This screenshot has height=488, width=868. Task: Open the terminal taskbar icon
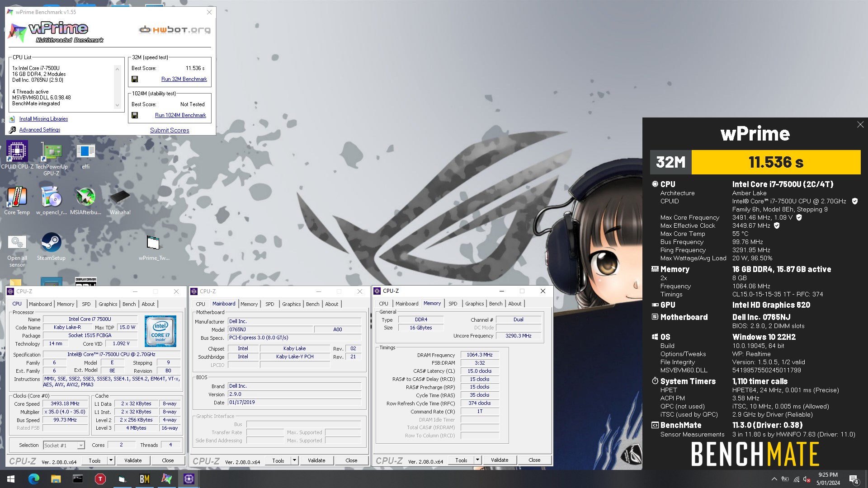click(78, 479)
